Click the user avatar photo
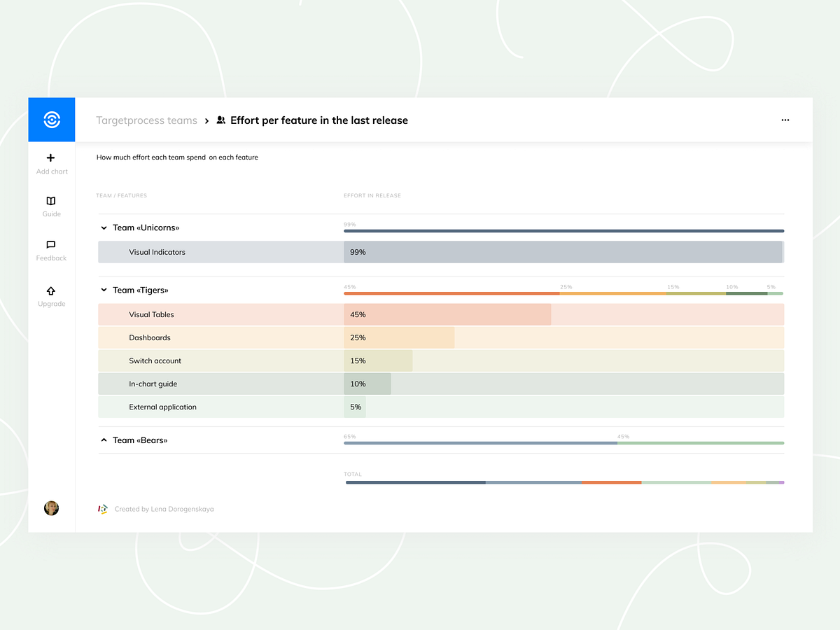Screen dimensions: 840x630 click(x=51, y=508)
